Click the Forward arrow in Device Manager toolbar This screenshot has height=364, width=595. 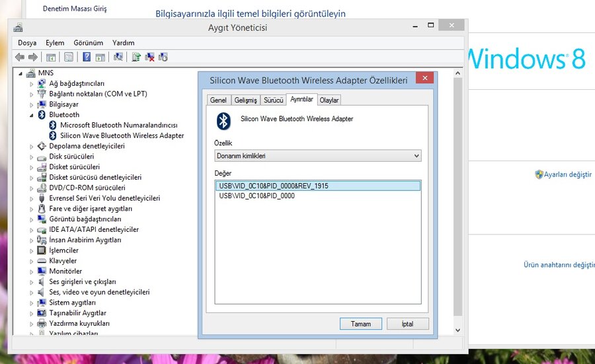click(33, 57)
